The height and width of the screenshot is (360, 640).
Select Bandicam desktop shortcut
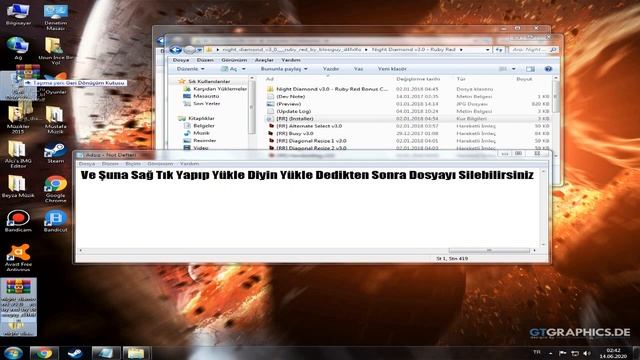tap(18, 221)
